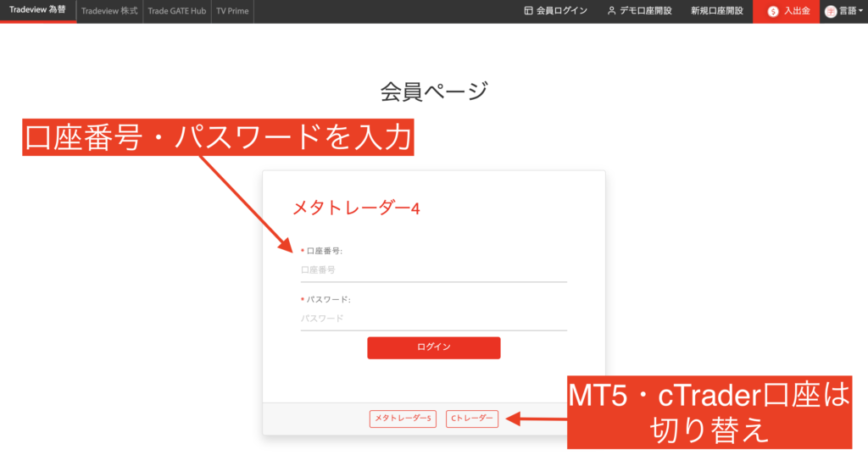Expand the 言語 language dropdown
Viewport: 868px width, 466px height.
(843, 11)
